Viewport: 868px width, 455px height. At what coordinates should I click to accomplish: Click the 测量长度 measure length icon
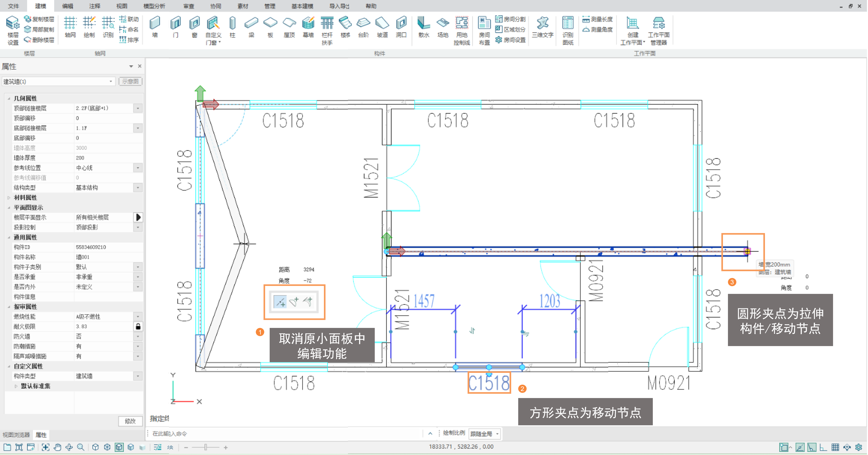(x=586, y=19)
